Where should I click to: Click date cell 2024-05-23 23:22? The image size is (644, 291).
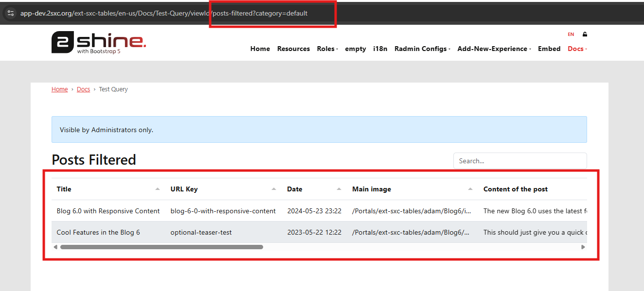pos(314,211)
